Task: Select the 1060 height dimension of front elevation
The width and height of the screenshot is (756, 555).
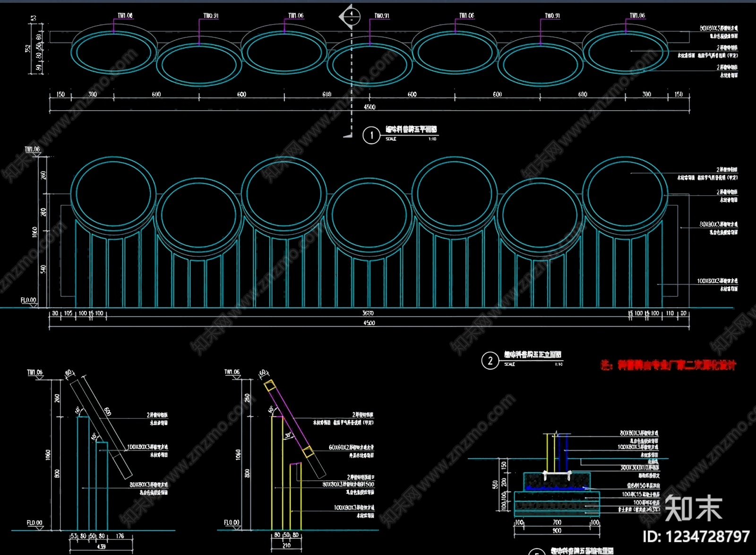Action: tap(34, 233)
